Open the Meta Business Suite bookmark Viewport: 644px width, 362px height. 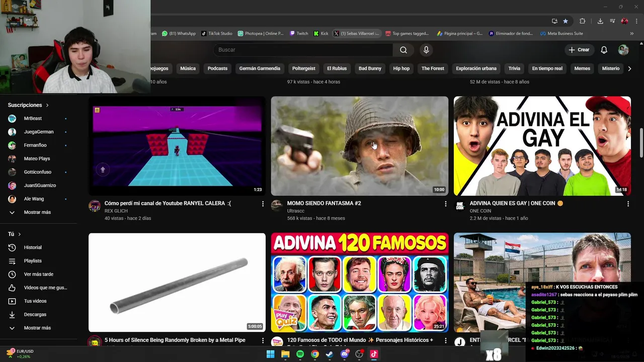[561, 34]
